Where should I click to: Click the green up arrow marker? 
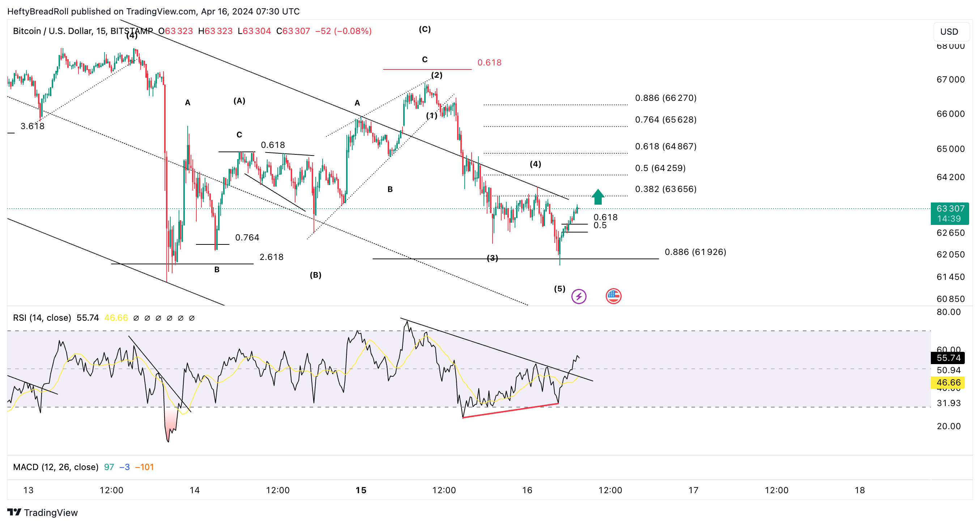click(x=598, y=197)
